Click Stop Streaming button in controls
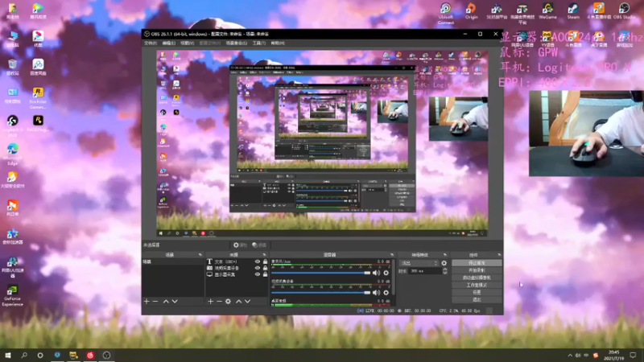Screen dimensions: 644x362 477,263
